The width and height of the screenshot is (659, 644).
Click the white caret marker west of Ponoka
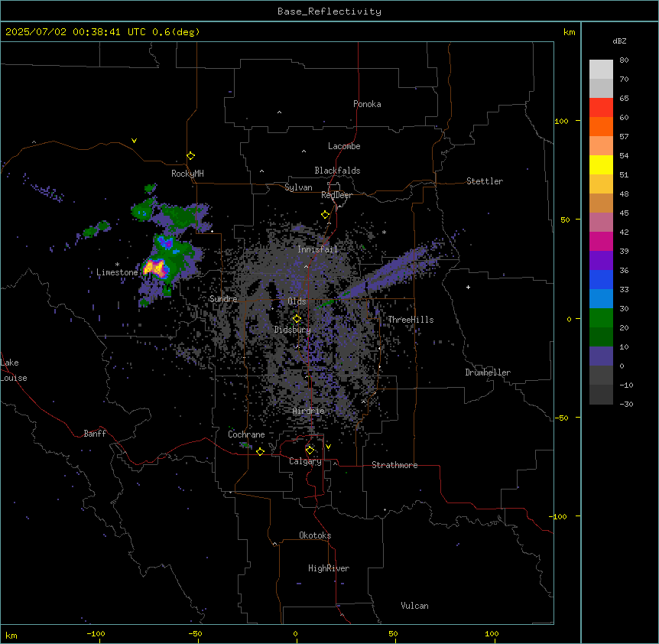pyautogui.click(x=280, y=112)
